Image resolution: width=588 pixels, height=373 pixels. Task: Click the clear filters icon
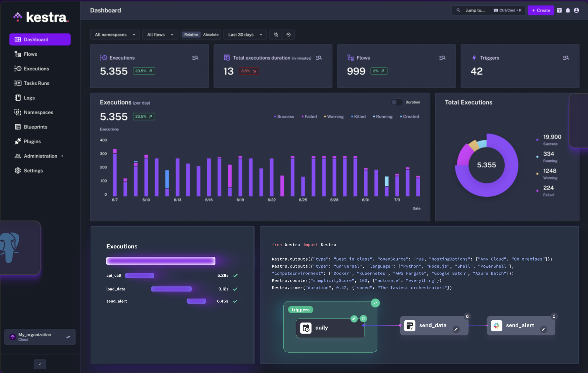pyautogui.click(x=276, y=35)
